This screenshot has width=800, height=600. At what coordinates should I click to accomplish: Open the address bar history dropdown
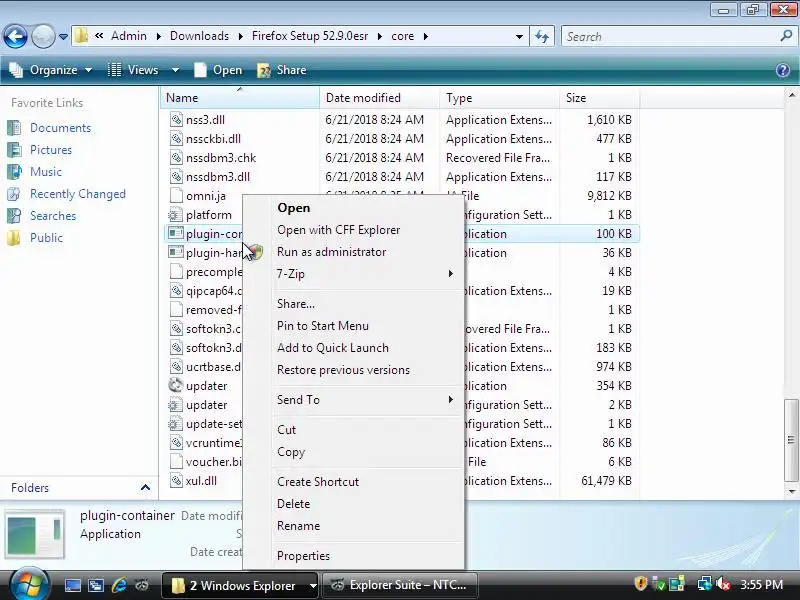(x=519, y=37)
